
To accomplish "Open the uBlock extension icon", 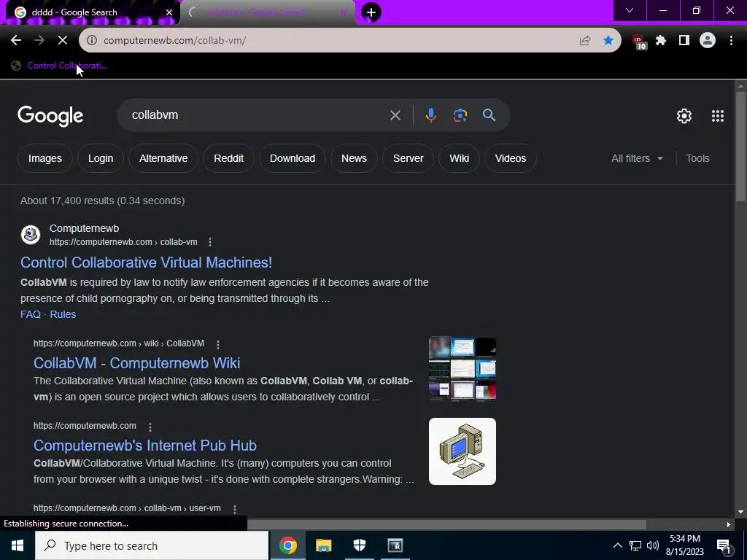I will pos(639,42).
